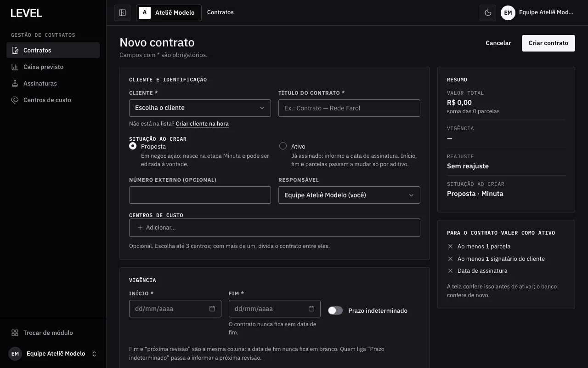The image size is (588, 368).
Task: Click the Número externo input field
Action: (200, 195)
